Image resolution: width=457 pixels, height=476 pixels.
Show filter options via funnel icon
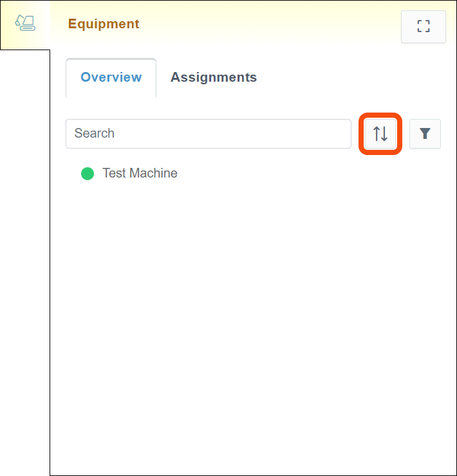pyautogui.click(x=425, y=134)
